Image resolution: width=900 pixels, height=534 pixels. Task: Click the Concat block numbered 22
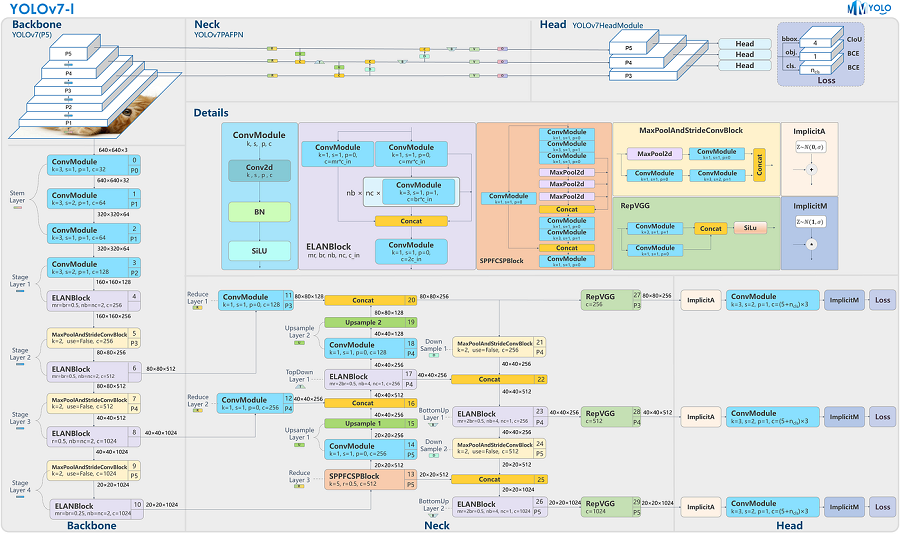(499, 380)
